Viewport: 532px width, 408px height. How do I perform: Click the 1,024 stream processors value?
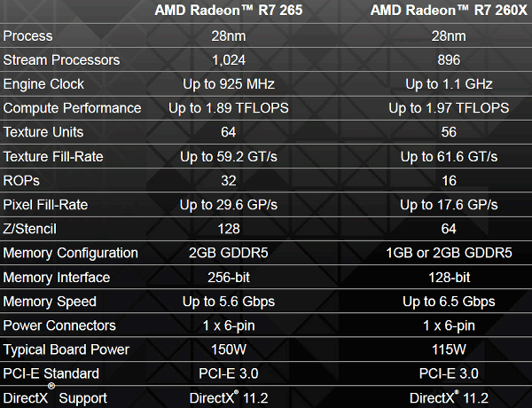(x=229, y=60)
